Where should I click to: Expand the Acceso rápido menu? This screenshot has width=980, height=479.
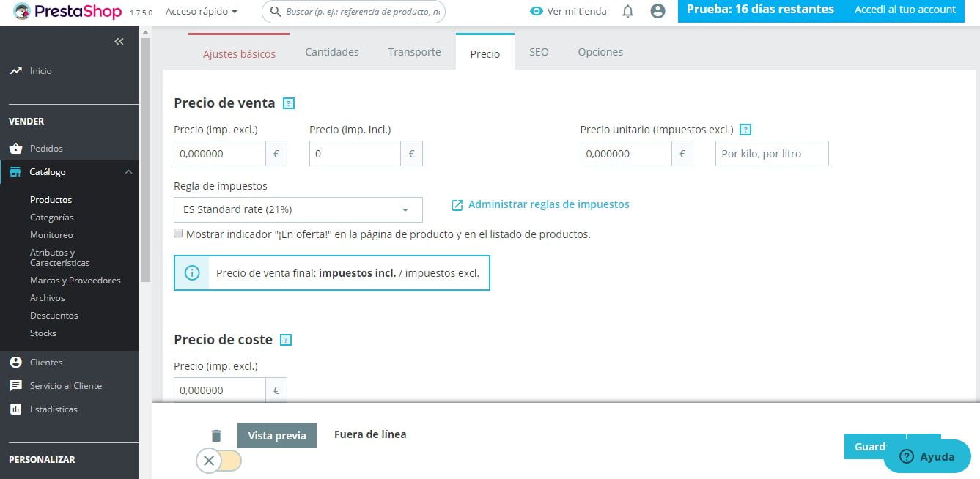(203, 11)
